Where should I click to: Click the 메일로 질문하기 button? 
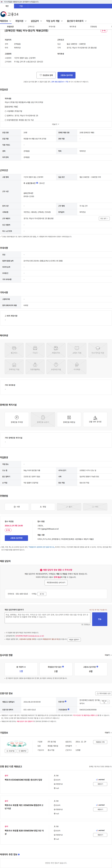click(x=74, y=640)
